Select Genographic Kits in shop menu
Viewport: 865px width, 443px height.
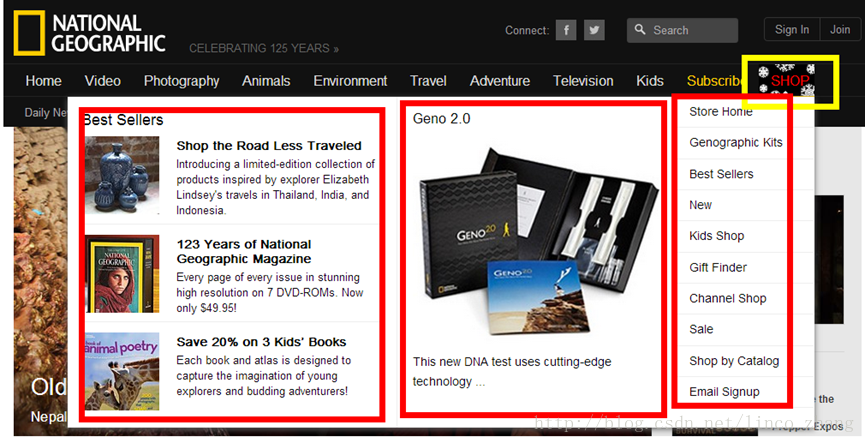point(736,142)
